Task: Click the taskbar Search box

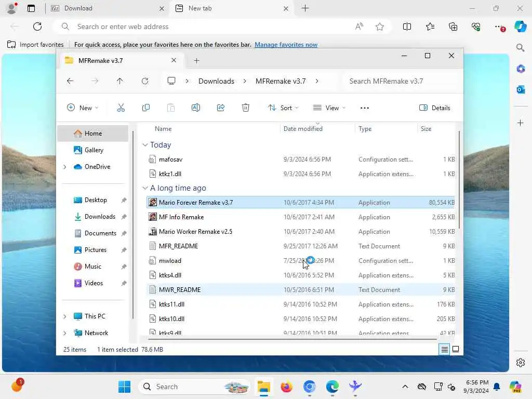Action: (x=194, y=387)
